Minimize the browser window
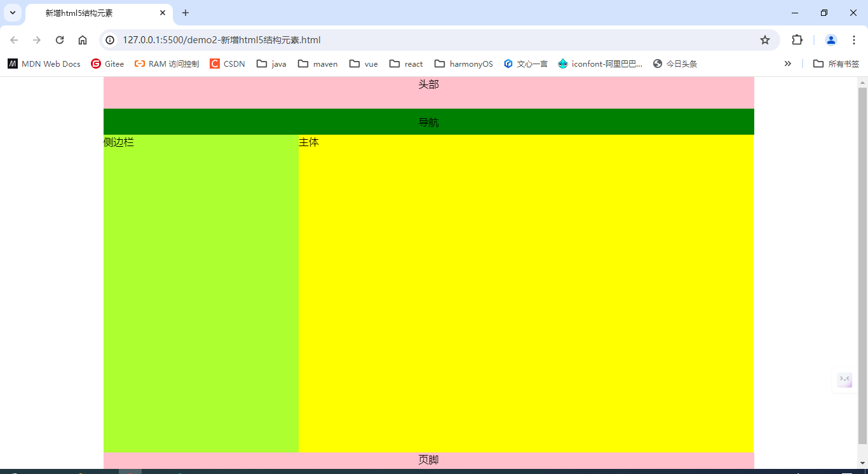The height and width of the screenshot is (474, 868). click(x=795, y=13)
